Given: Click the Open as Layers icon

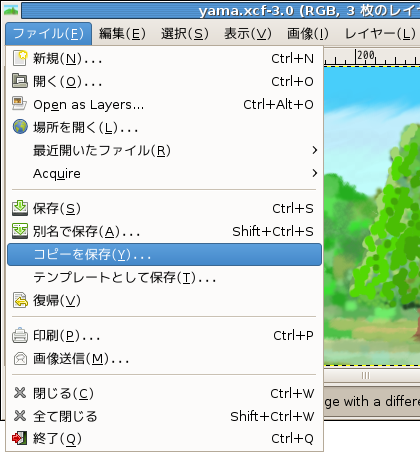Looking at the screenshot, I should 20,104.
